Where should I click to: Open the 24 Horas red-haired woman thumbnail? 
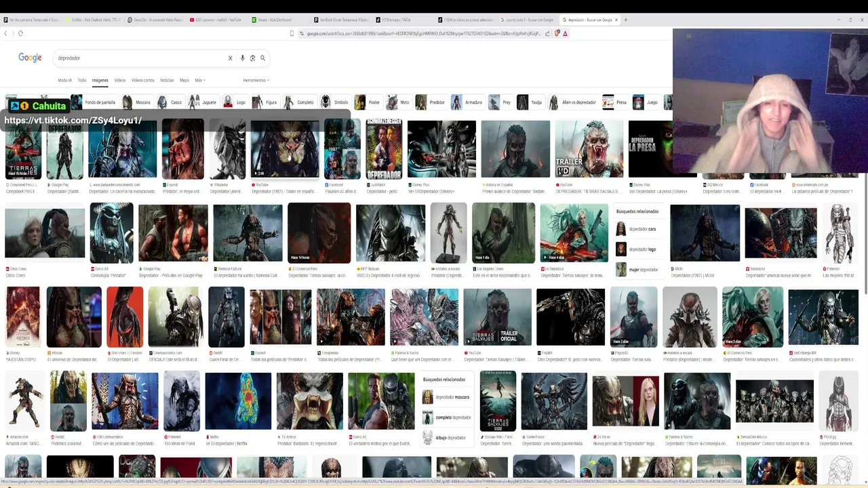[625, 401]
